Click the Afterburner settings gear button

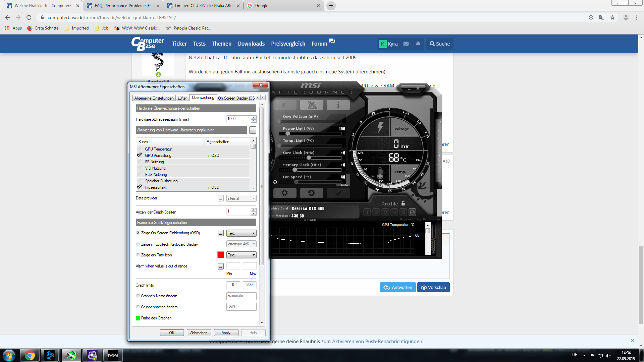pos(284,193)
